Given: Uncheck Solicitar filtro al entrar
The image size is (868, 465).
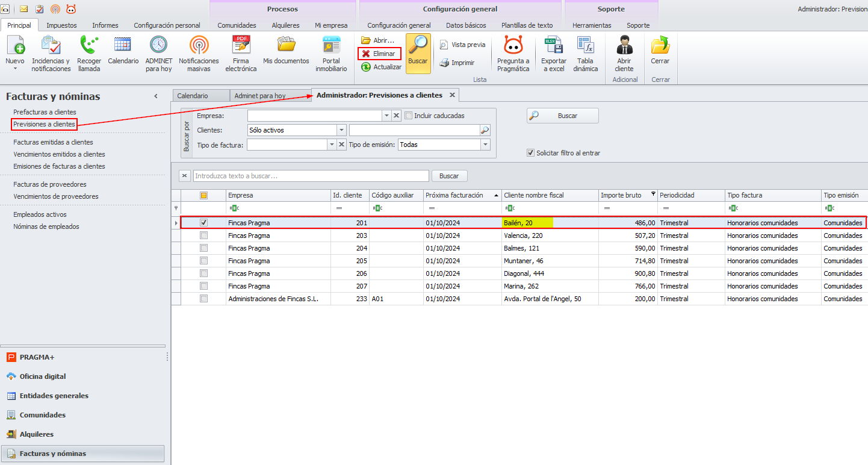Looking at the screenshot, I should [x=530, y=153].
